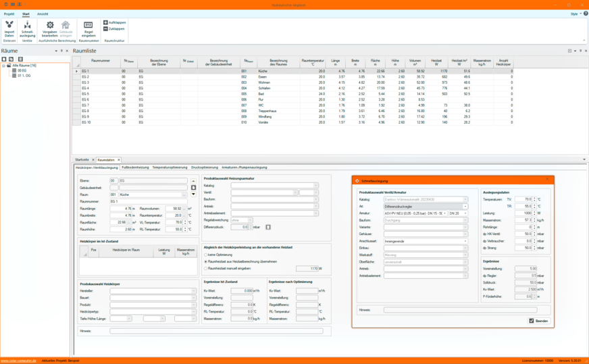The height and width of the screenshot is (364, 589).
Task: Select 'Raumheizlast aus Heizlastberechnung übernehmen' option
Action: tap(206, 261)
